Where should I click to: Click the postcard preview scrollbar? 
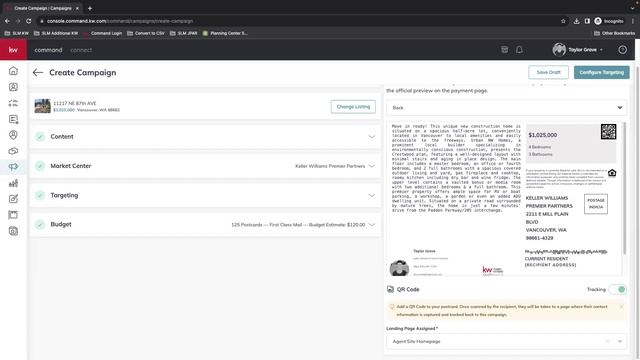[x=624, y=188]
